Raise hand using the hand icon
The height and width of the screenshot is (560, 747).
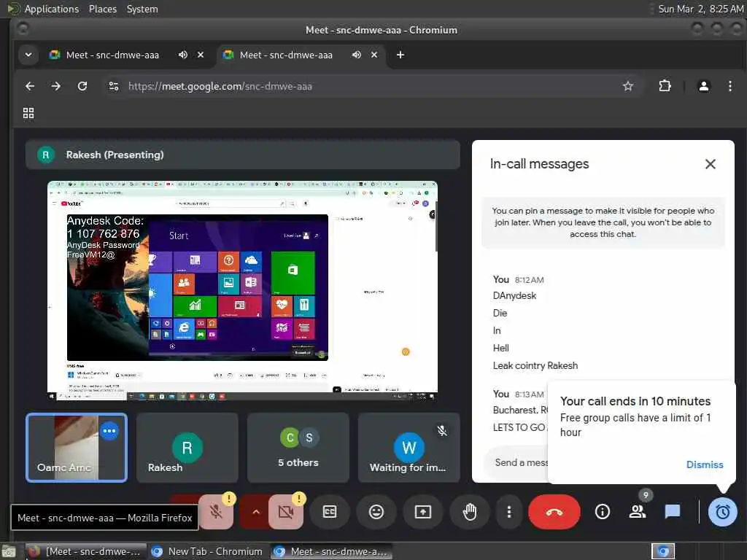coord(470,512)
